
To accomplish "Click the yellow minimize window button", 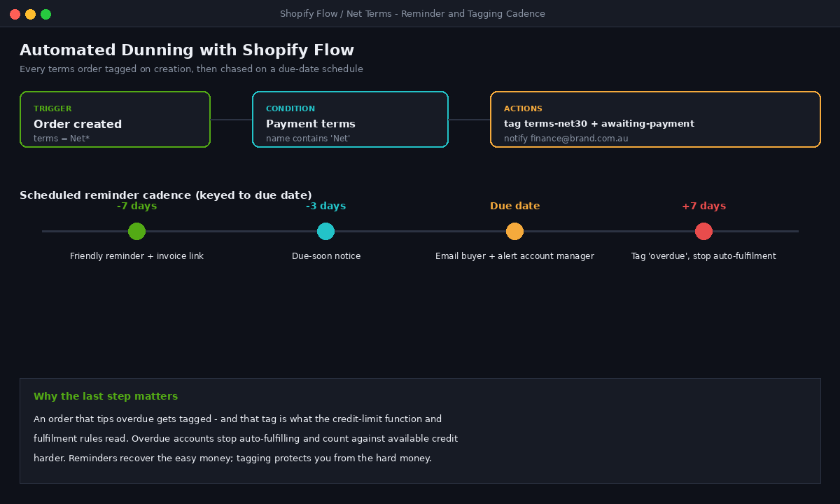I will (x=30, y=14).
